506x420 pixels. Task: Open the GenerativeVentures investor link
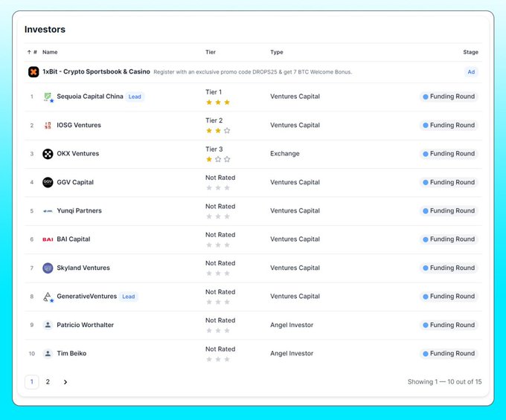point(87,296)
